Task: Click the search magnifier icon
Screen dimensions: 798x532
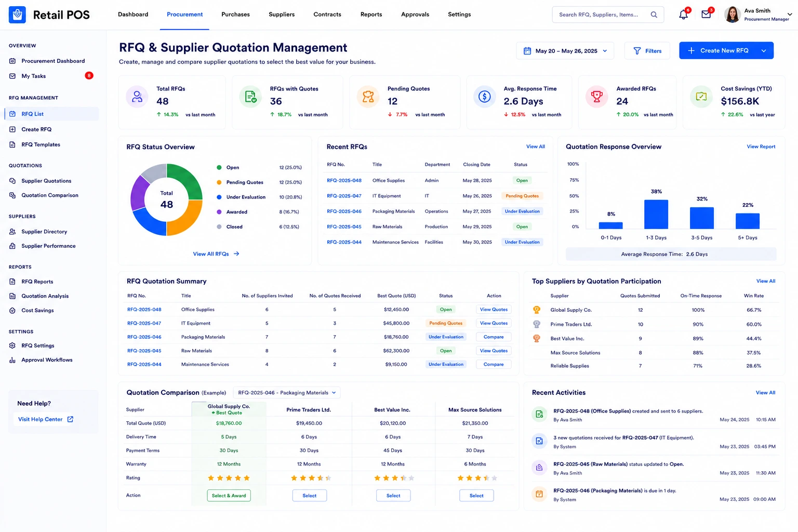Action: [654, 15]
